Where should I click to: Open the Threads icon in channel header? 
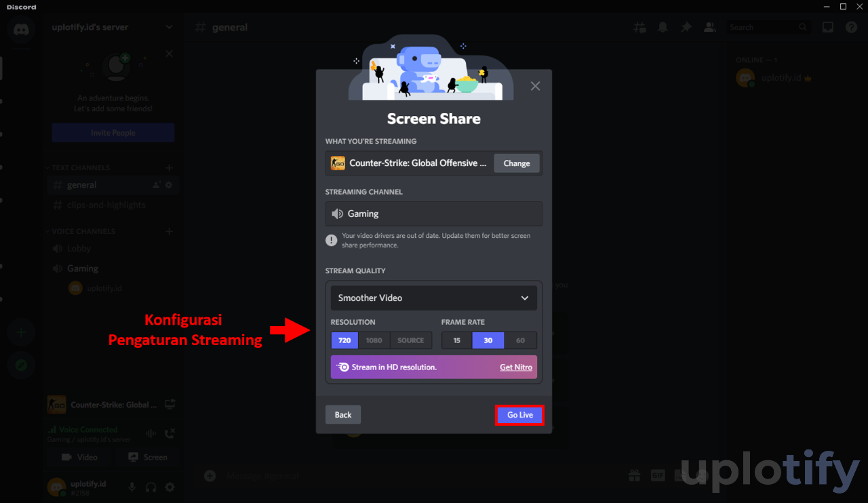[639, 27]
